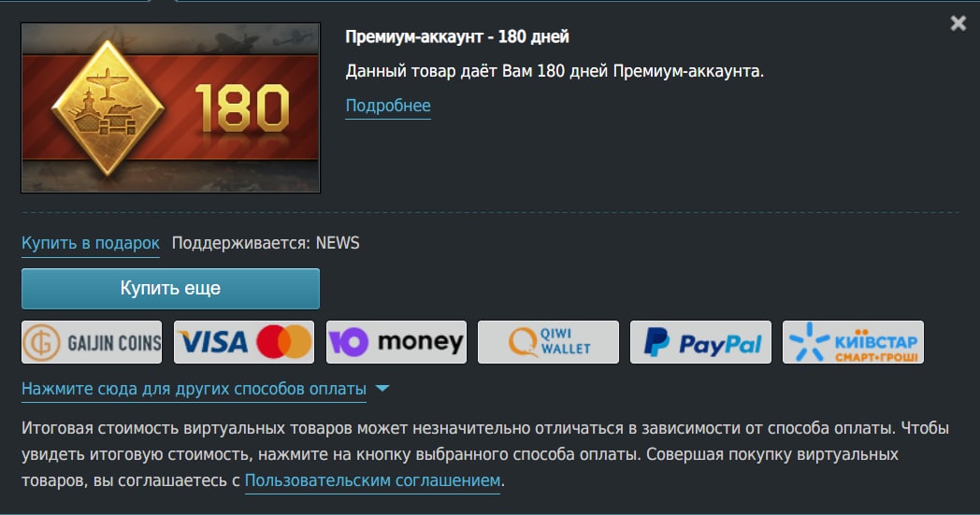Click the Купить в подарок link

[x=91, y=243]
